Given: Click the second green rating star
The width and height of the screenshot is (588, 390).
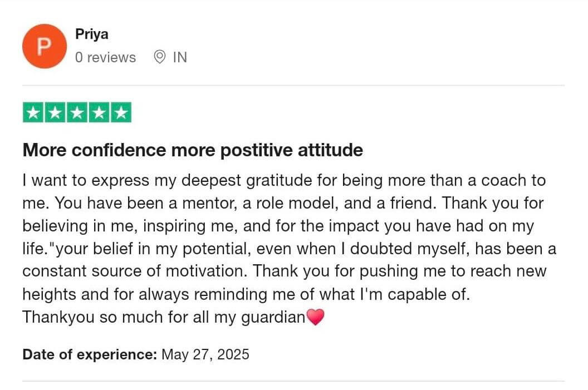Looking at the screenshot, I should click(x=55, y=112).
